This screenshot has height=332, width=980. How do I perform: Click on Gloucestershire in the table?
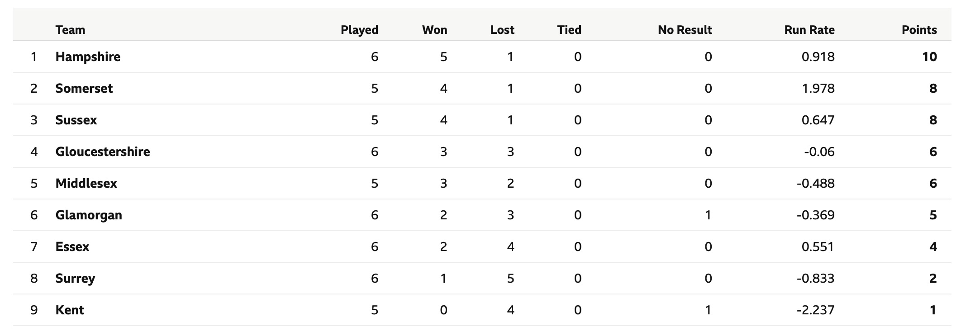(103, 152)
